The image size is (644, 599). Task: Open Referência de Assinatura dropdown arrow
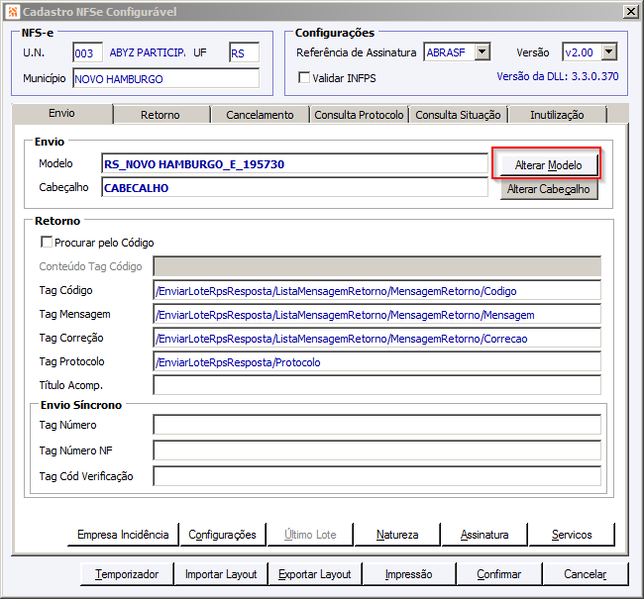click(x=482, y=52)
